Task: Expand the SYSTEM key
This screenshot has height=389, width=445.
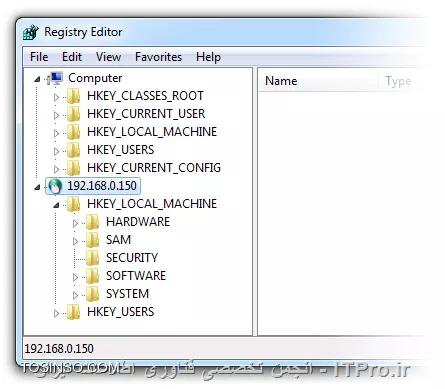Action: [75, 295]
